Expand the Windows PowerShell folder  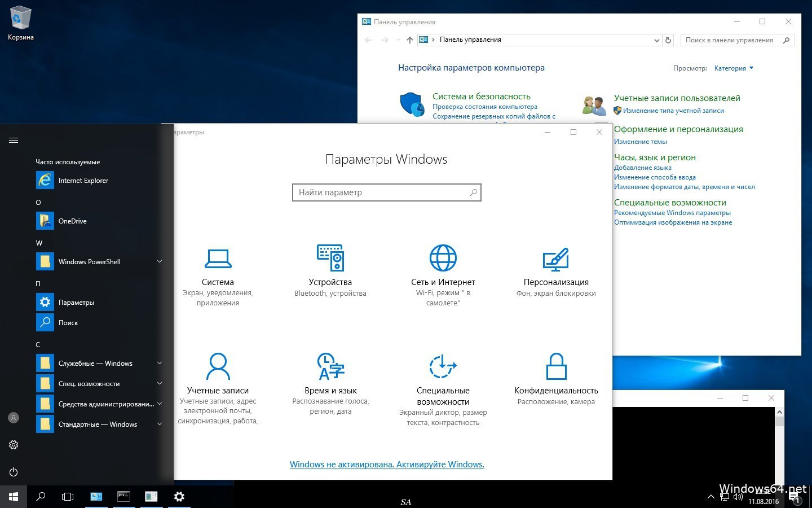(160, 261)
